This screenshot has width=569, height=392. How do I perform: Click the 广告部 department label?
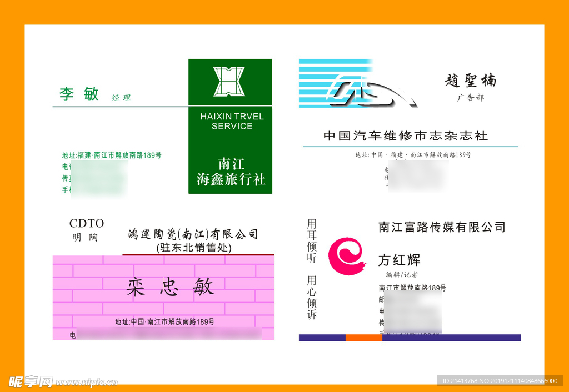coord(470,98)
